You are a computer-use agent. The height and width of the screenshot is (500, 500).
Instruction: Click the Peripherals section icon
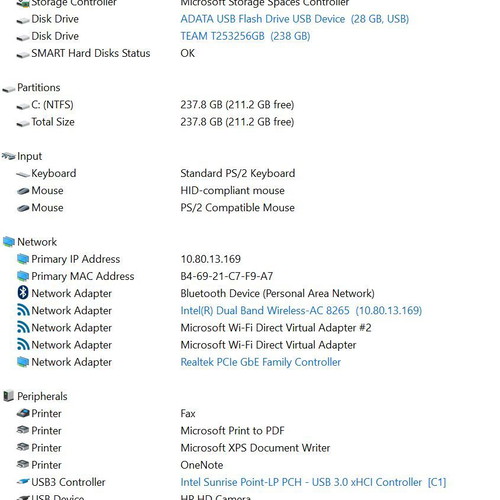pyautogui.click(x=8, y=396)
